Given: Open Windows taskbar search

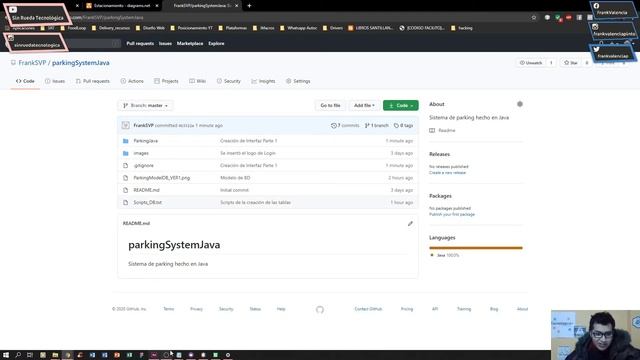Looking at the screenshot, I should (x=18, y=355).
